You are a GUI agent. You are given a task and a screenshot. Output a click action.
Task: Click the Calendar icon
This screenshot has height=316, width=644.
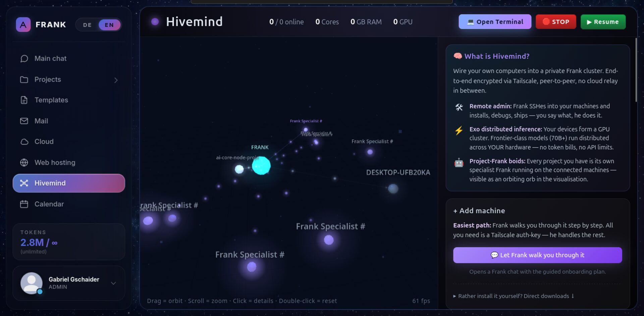click(24, 204)
